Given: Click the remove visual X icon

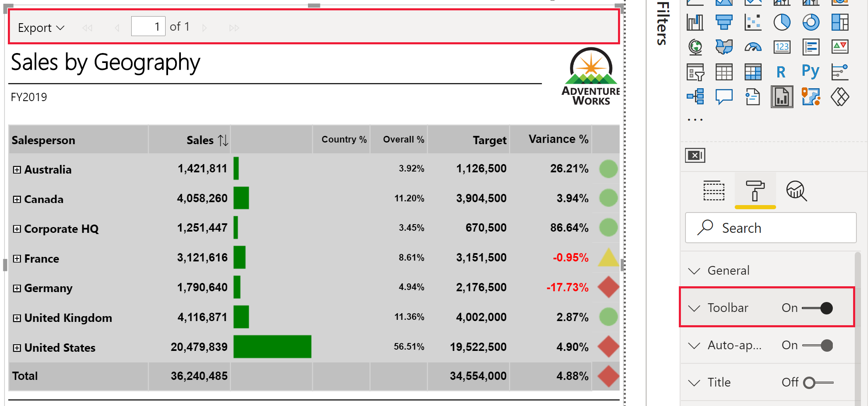Looking at the screenshot, I should (x=695, y=155).
